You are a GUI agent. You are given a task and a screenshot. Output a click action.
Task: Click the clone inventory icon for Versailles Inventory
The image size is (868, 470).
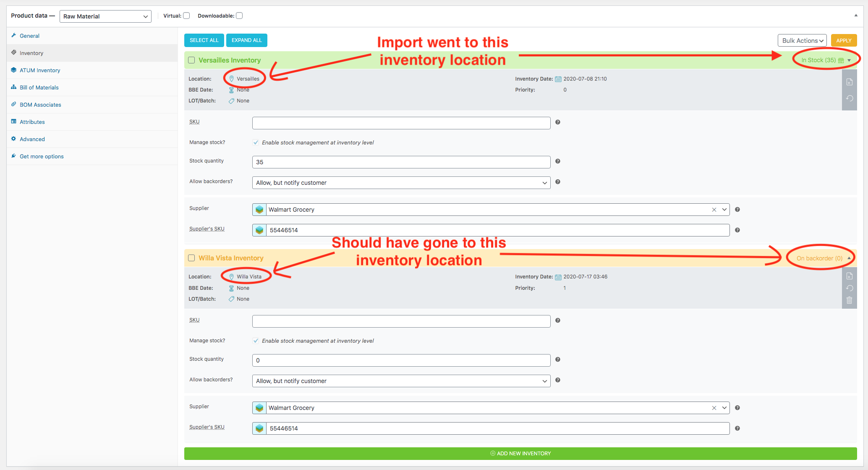pyautogui.click(x=850, y=82)
